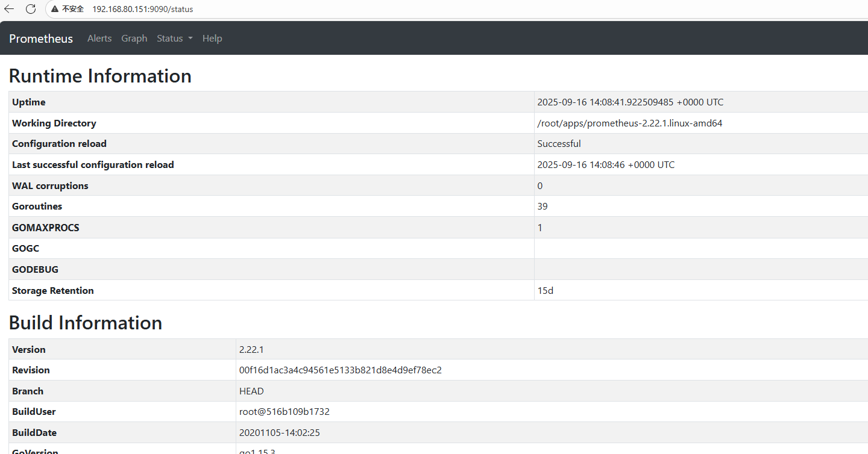Click the Working Directory label
Image resolution: width=868 pixels, height=454 pixels.
point(54,123)
